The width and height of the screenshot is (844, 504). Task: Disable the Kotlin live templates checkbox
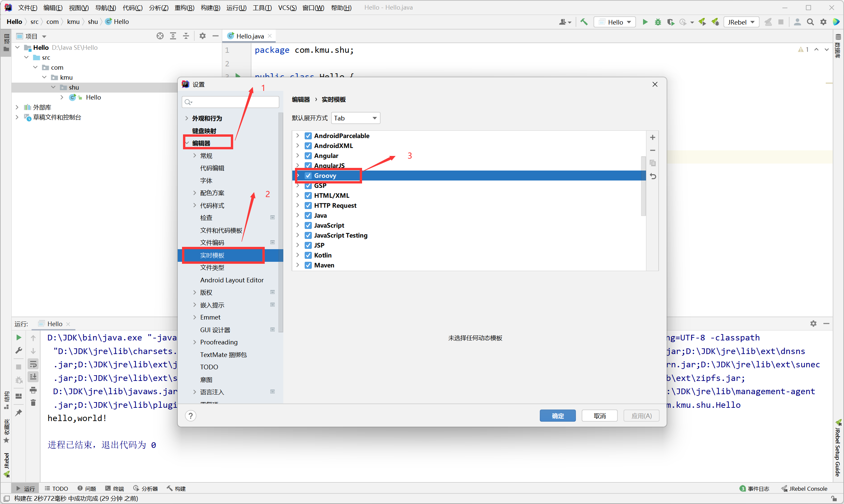308,255
